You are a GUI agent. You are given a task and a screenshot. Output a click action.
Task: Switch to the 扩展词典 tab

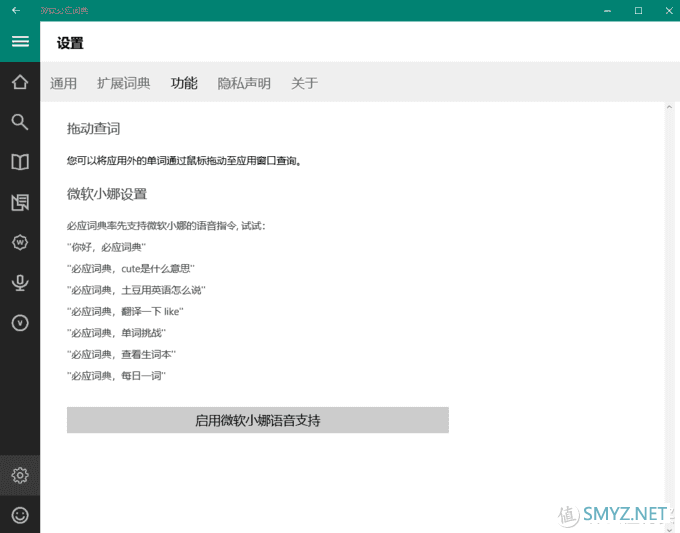click(x=124, y=83)
